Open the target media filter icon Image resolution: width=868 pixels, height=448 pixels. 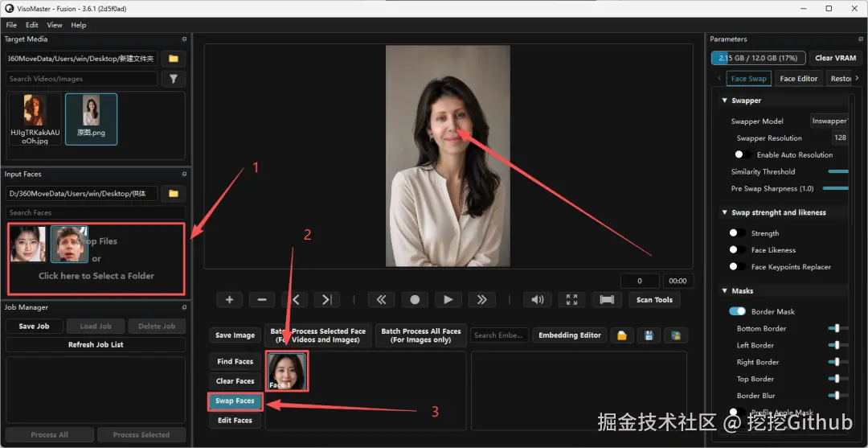[174, 79]
